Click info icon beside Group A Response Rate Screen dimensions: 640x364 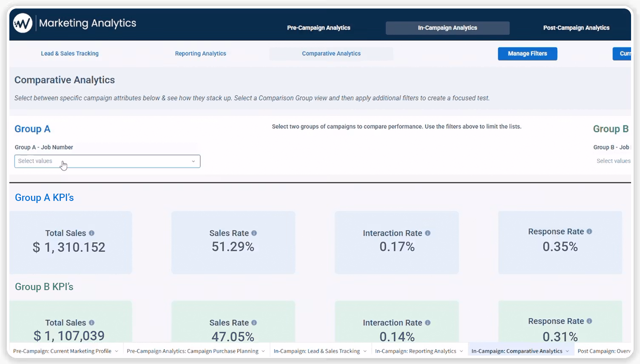(x=589, y=231)
